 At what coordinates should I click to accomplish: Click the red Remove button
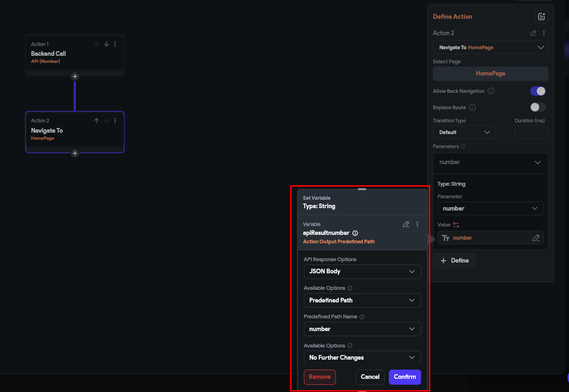[320, 377]
